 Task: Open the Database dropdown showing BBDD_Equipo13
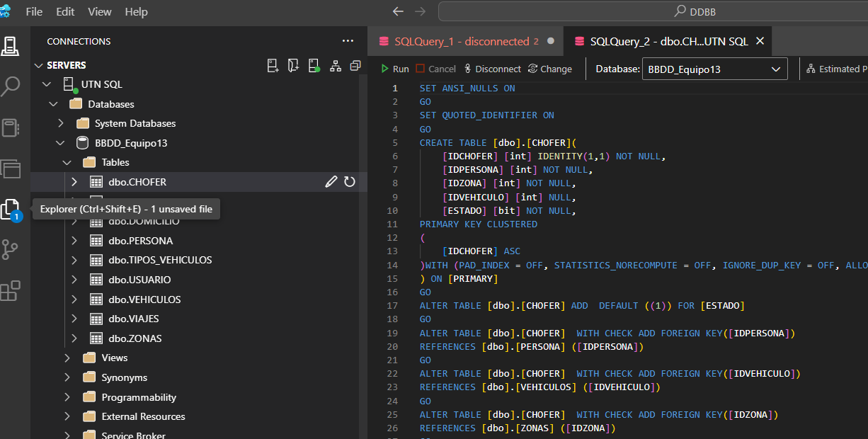click(x=714, y=69)
